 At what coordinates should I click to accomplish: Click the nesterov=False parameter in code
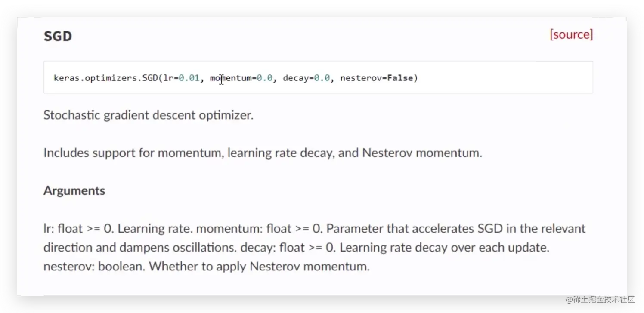pos(376,78)
